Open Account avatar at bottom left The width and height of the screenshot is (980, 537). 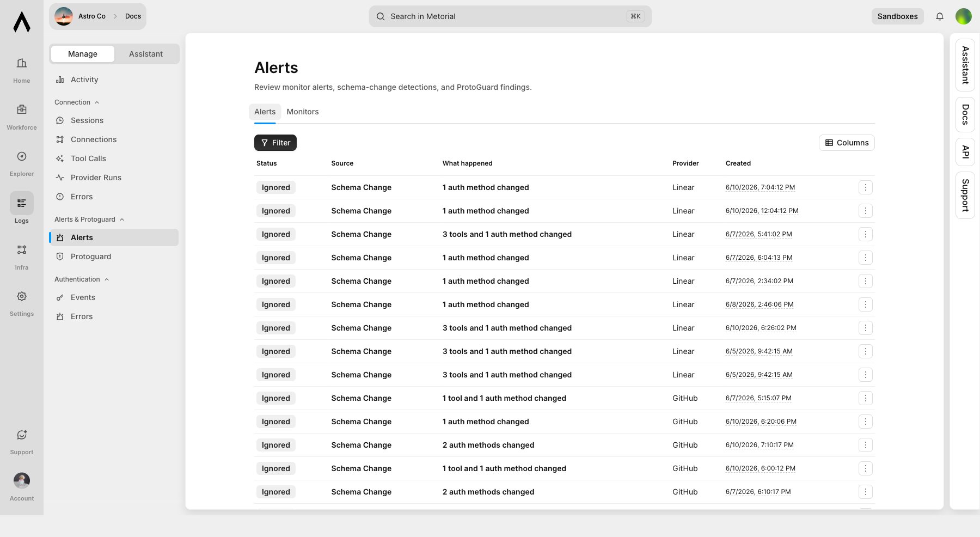coord(22,480)
